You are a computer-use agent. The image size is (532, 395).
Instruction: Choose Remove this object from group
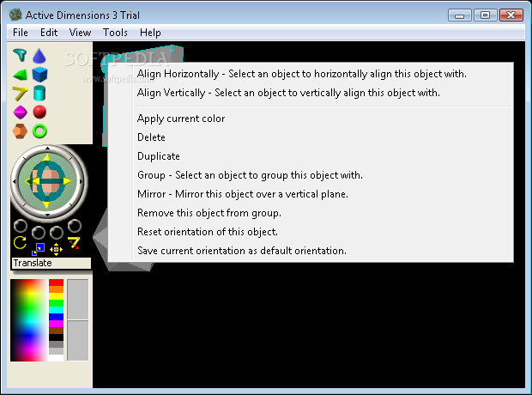pos(311,213)
